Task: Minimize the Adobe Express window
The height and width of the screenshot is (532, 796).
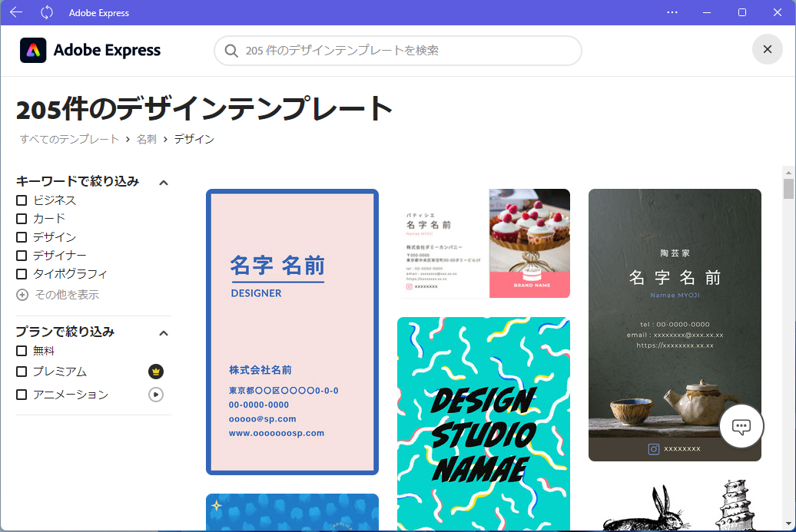Action: tap(707, 12)
